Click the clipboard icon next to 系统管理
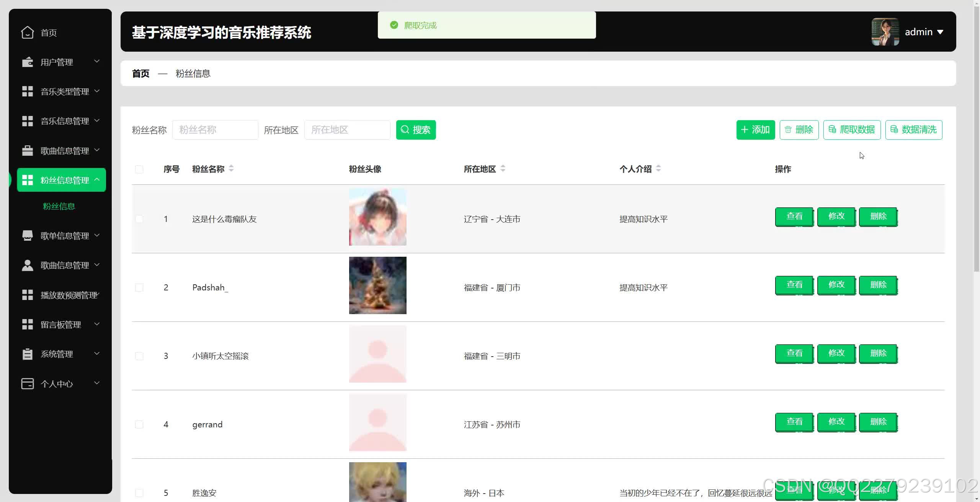Viewport: 980px width, 502px height. click(27, 354)
